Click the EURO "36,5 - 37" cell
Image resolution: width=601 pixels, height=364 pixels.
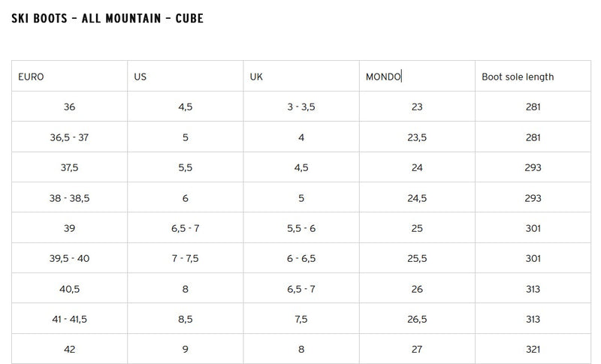tap(70, 137)
